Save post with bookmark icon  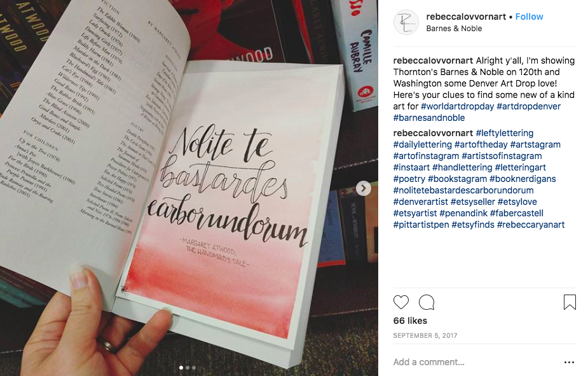(570, 302)
